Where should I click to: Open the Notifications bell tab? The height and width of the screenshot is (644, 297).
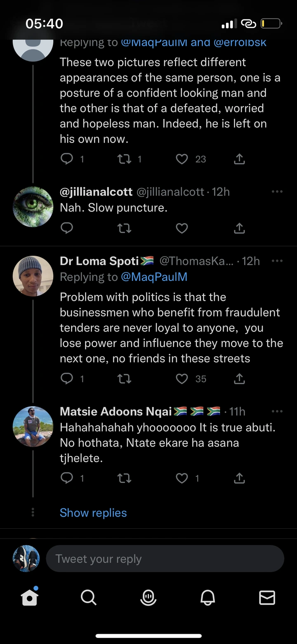208,597
